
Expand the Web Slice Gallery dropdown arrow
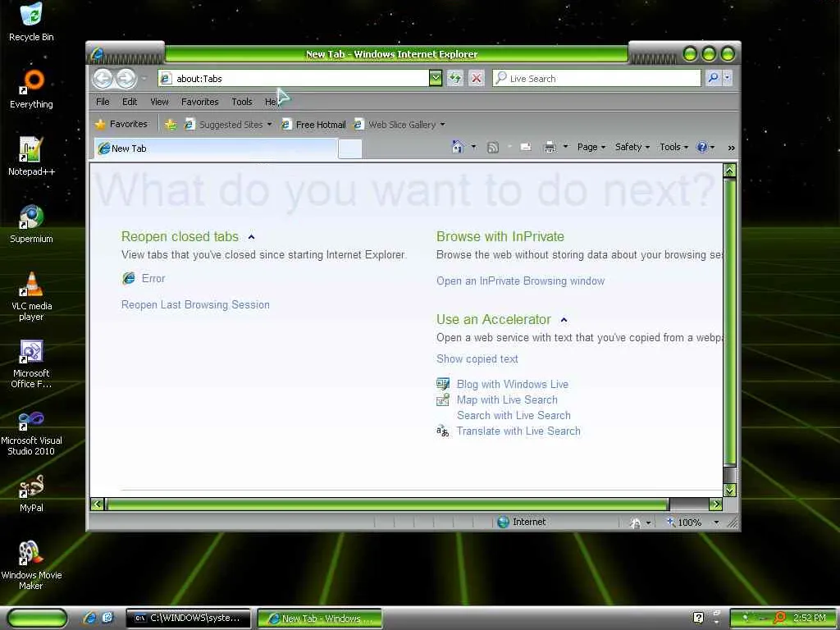click(442, 125)
